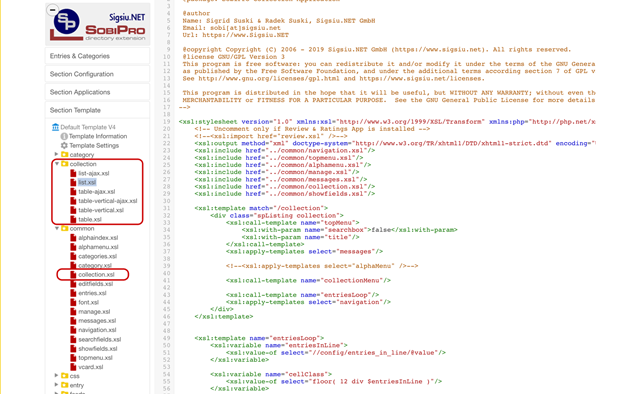Open messages.xsl file
636x394 pixels.
(x=97, y=321)
